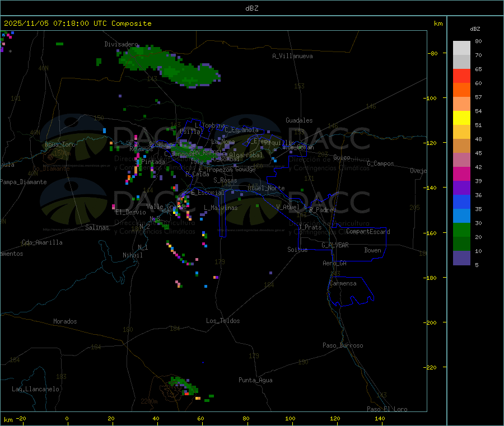This screenshot has width=504, height=426.
Task: Click the Agua_Toro location label
Action: pos(60,144)
